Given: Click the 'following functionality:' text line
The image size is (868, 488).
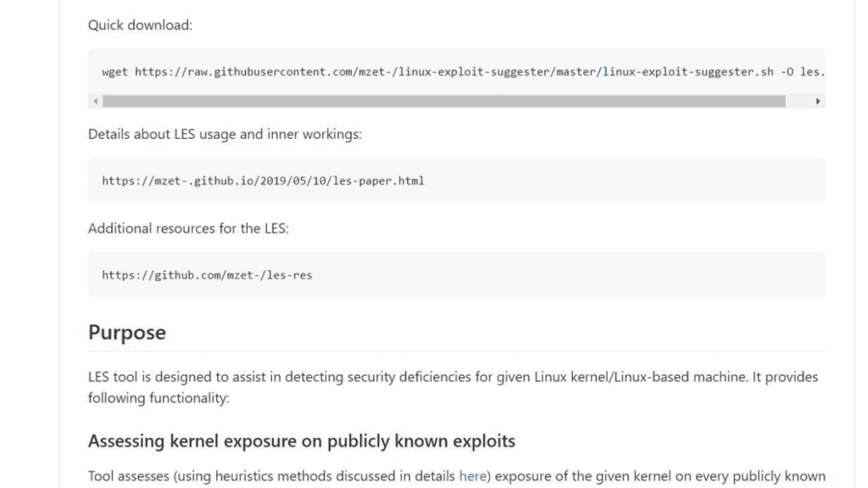Looking at the screenshot, I should pyautogui.click(x=159, y=398).
